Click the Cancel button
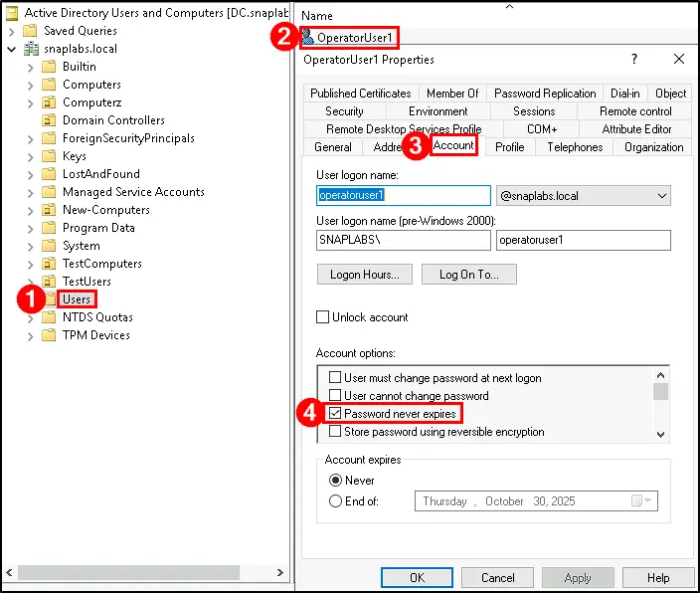 point(497,578)
